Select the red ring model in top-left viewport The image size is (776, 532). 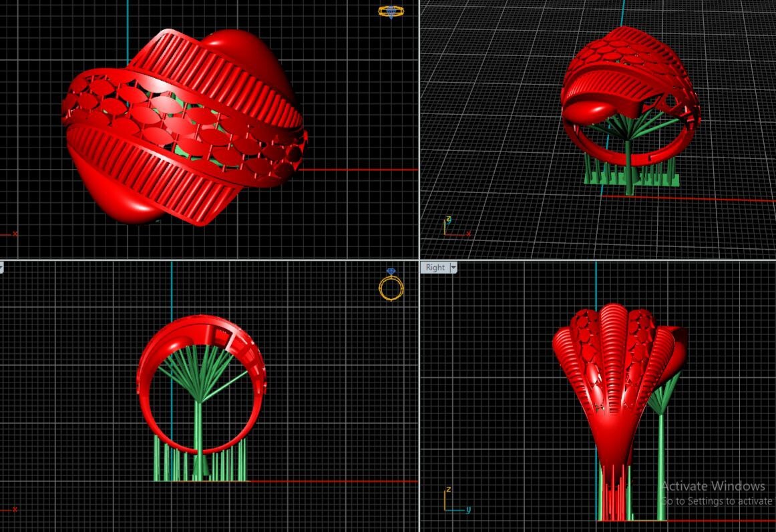[x=184, y=127]
